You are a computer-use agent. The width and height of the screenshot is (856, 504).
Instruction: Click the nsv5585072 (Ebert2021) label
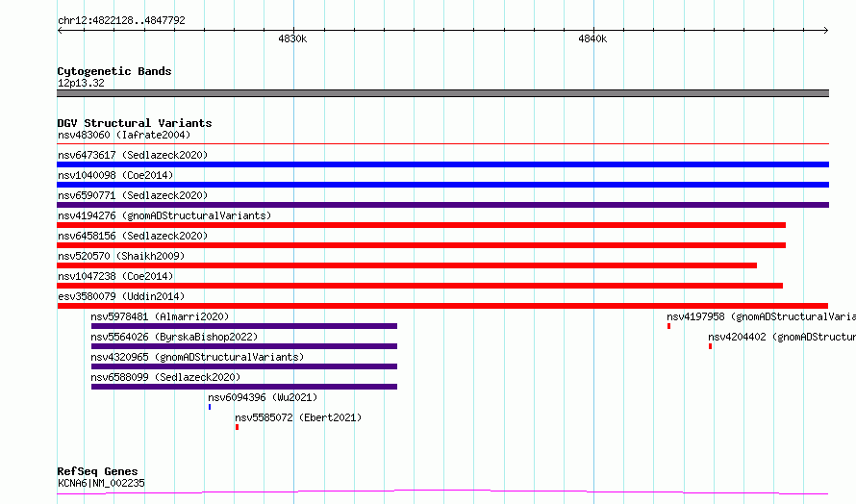click(x=298, y=417)
